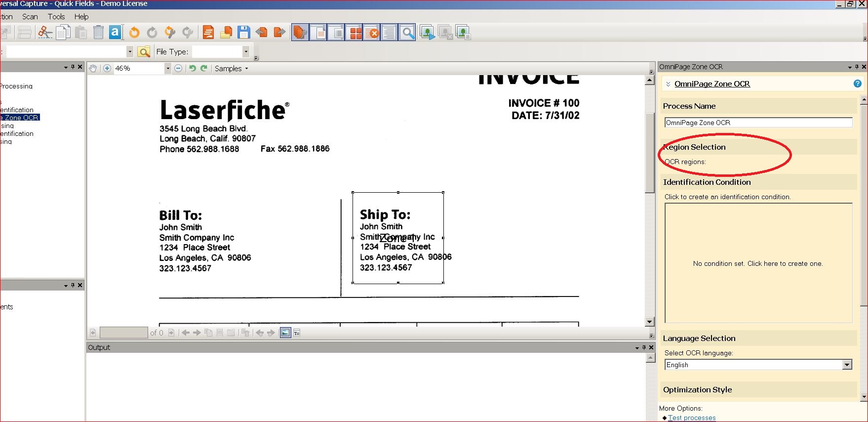868x422 pixels.
Task: Click the last image with list overlay icon
Action: pos(463,33)
